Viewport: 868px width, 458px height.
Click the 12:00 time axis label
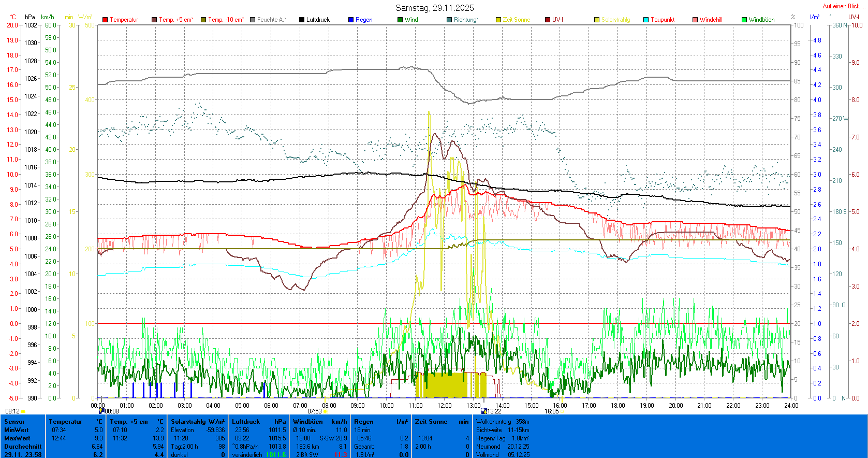[444, 406]
